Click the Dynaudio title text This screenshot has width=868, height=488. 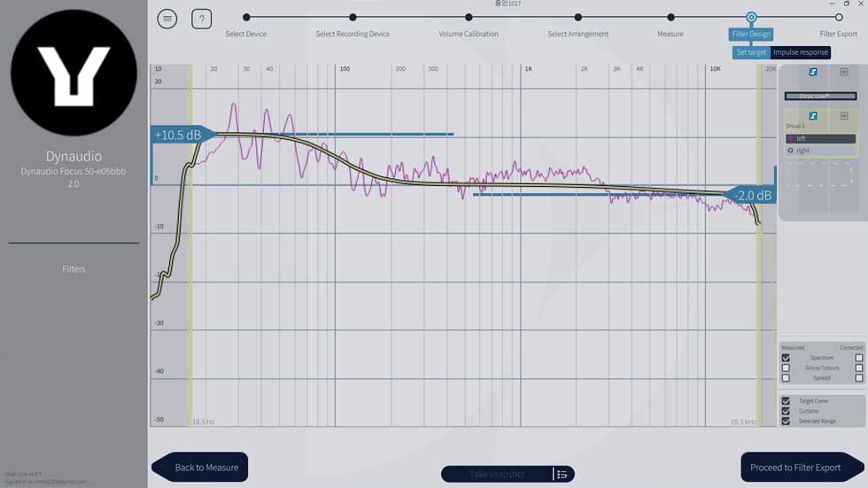point(74,156)
